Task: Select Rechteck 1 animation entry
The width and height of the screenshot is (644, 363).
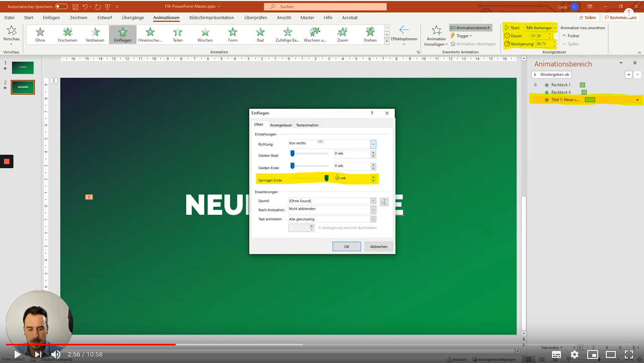Action: click(x=560, y=85)
